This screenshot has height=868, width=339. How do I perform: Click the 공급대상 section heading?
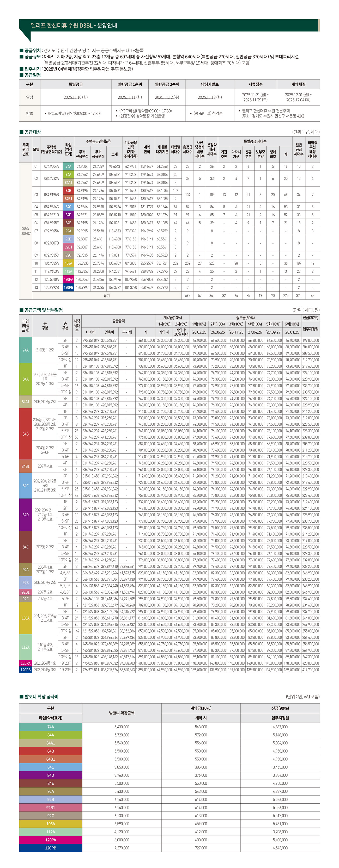[x=32, y=132]
